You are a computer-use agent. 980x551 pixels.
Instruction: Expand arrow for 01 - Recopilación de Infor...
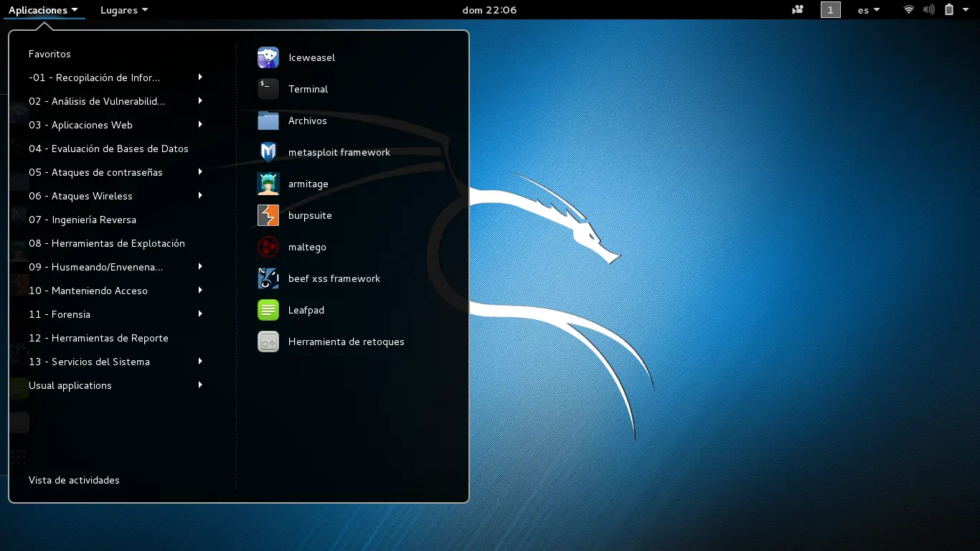coord(200,77)
